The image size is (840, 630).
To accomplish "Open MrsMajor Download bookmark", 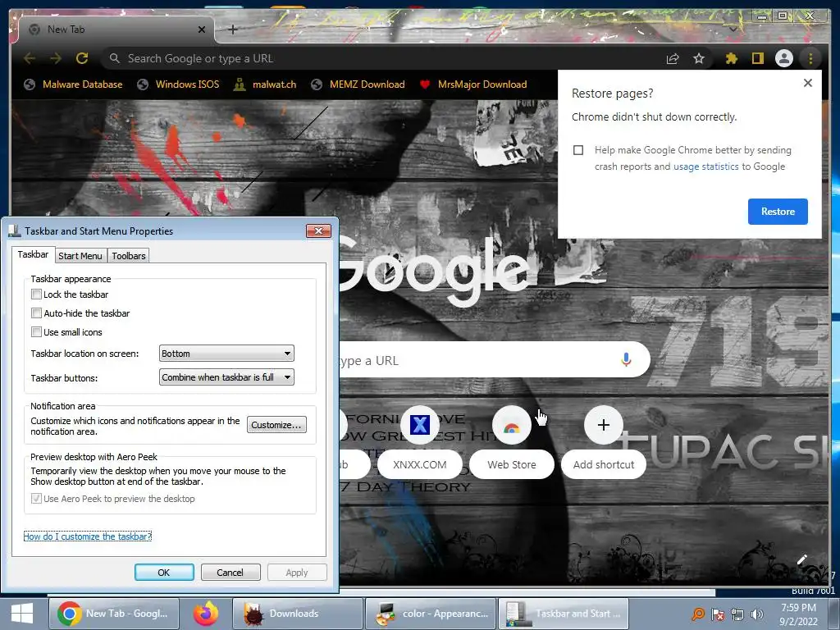I will pyautogui.click(x=473, y=84).
